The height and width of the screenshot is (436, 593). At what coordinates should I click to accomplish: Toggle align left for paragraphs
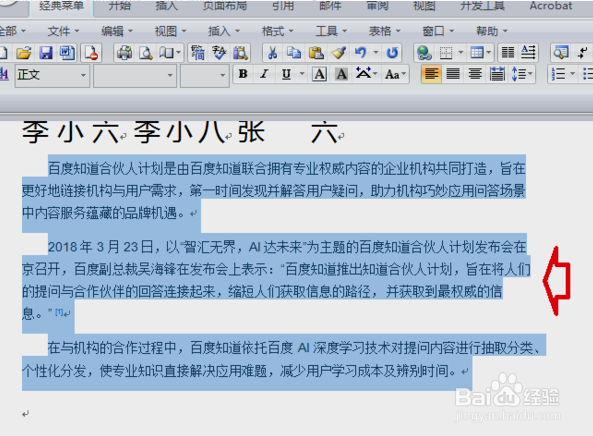(x=431, y=74)
